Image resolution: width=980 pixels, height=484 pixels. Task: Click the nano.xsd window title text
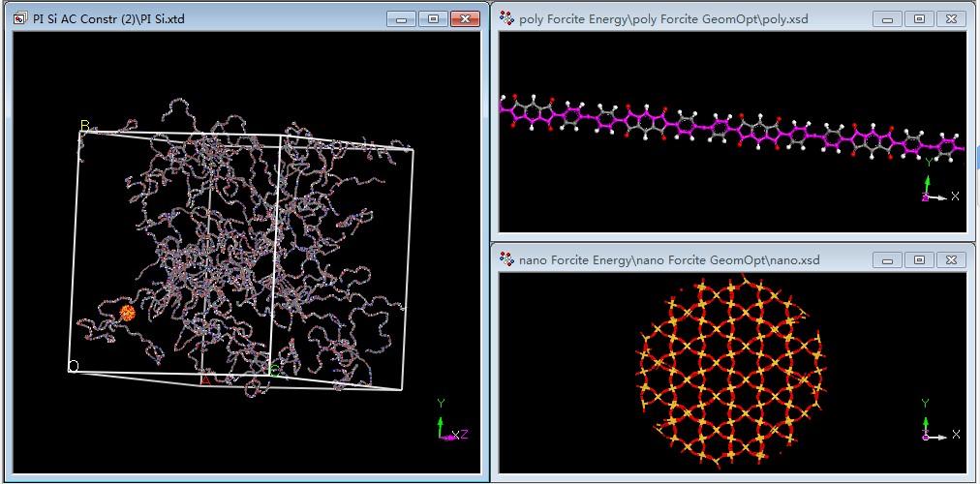[x=669, y=259]
